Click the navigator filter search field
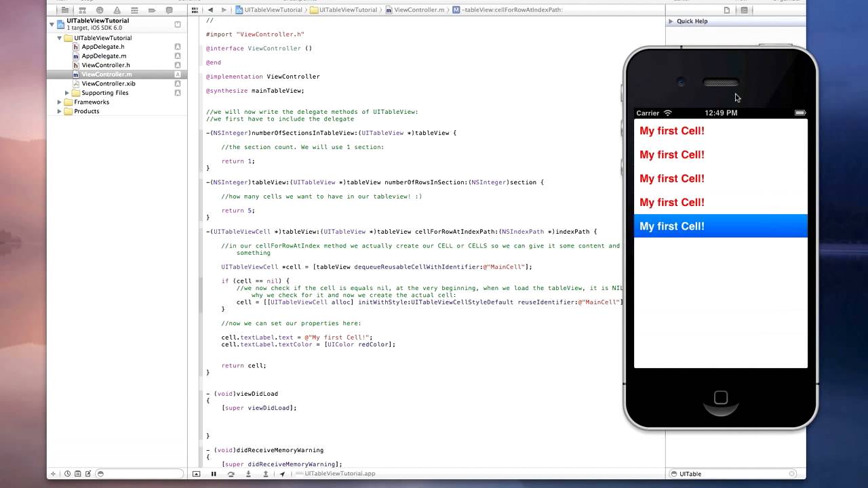Image resolution: width=868 pixels, height=488 pixels. coord(139,474)
